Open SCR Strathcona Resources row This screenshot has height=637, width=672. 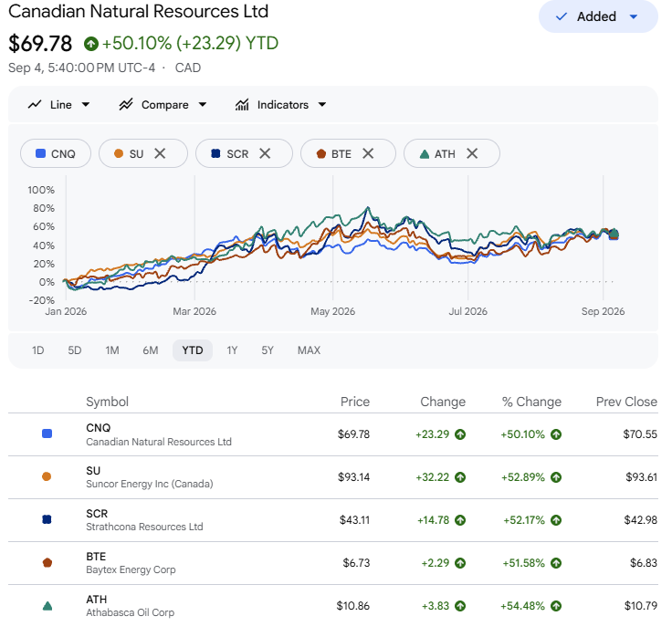[x=333, y=520]
